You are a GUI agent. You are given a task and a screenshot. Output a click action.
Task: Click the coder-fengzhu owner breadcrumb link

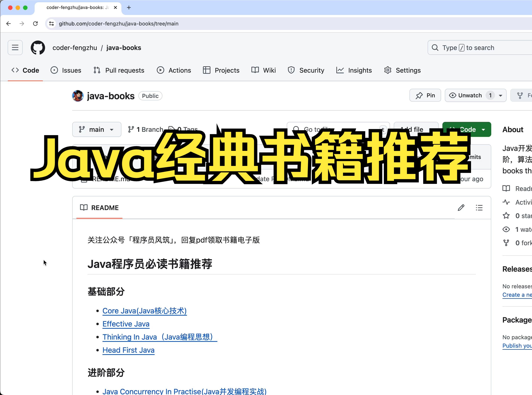coord(75,48)
